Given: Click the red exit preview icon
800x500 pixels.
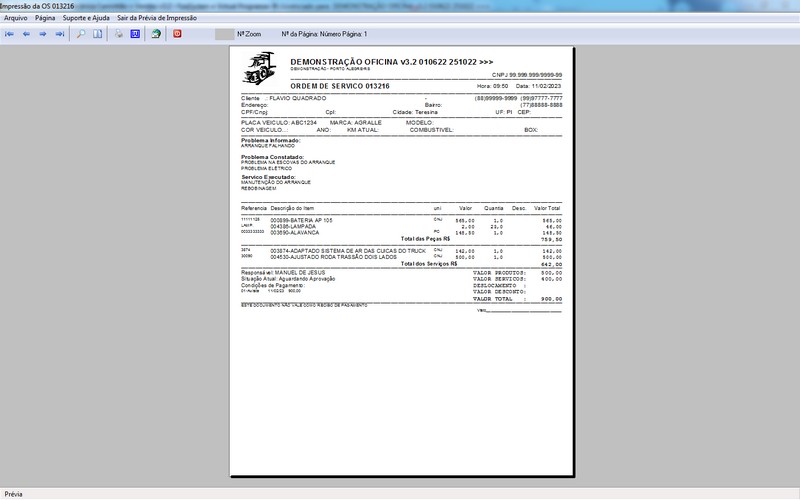Looking at the screenshot, I should click(x=177, y=34).
